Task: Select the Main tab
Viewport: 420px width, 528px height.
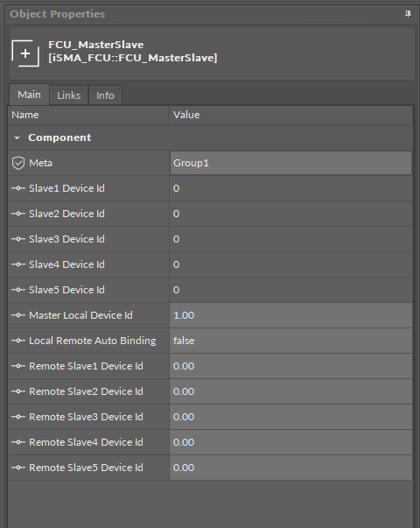Action: [x=29, y=95]
